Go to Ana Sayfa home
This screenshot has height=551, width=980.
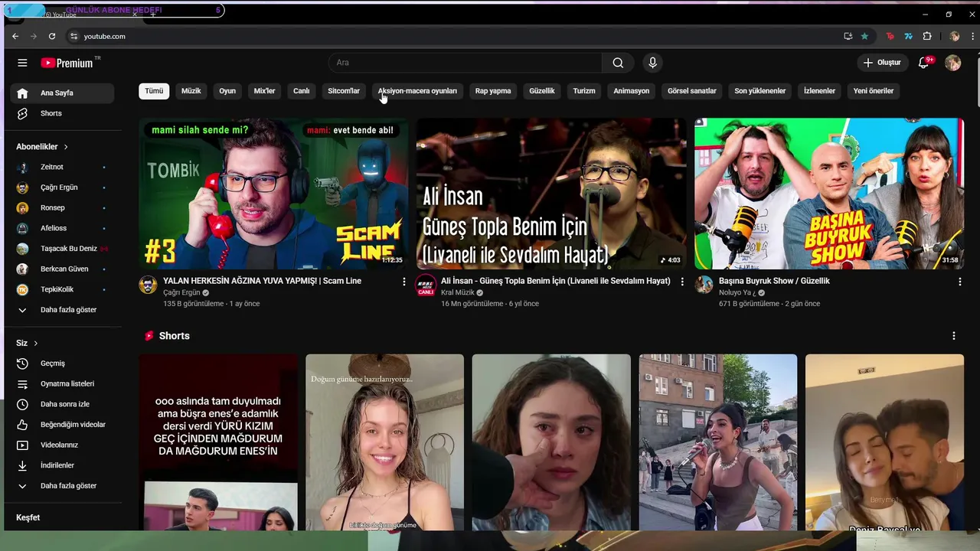click(x=62, y=93)
